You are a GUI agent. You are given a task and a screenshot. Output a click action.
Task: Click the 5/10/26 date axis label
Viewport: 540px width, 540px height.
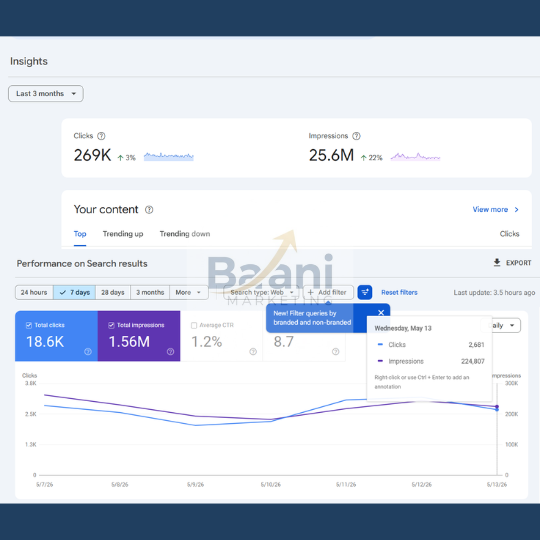click(x=271, y=485)
